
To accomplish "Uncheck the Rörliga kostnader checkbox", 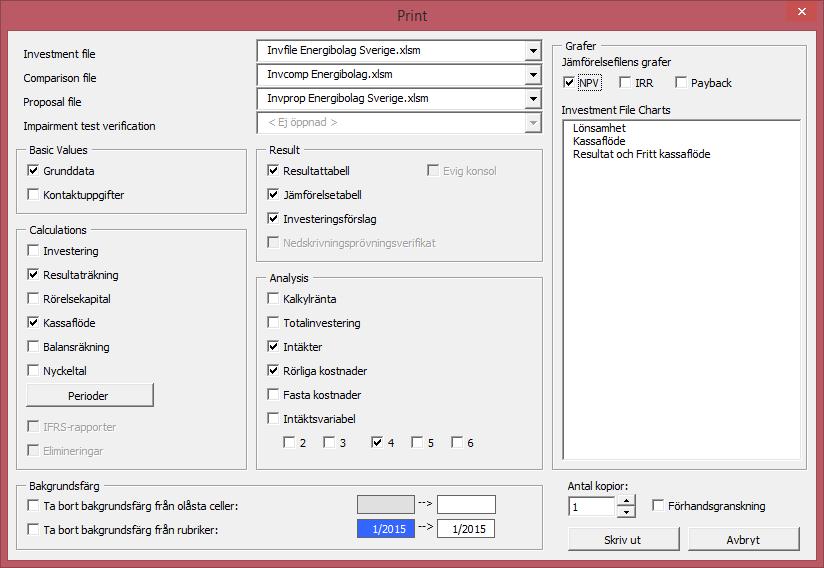I will click(x=273, y=370).
